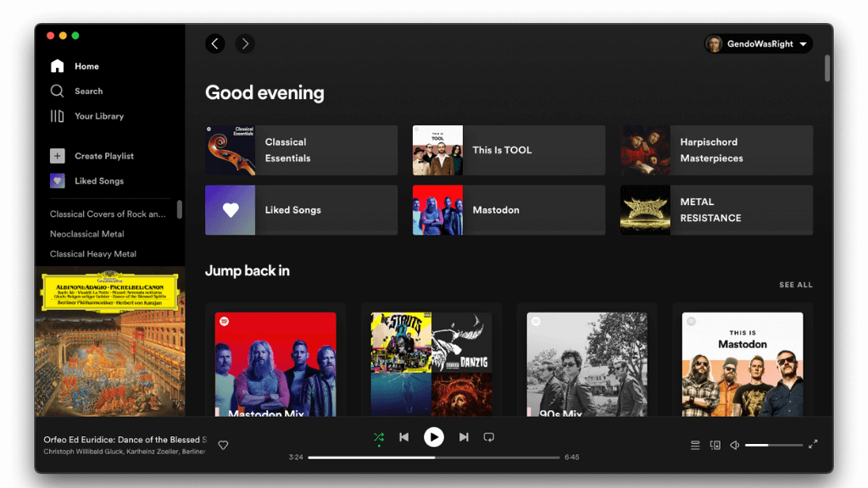Click the This Is TOOL cover art
This screenshot has height=488, width=868.
pos(438,151)
